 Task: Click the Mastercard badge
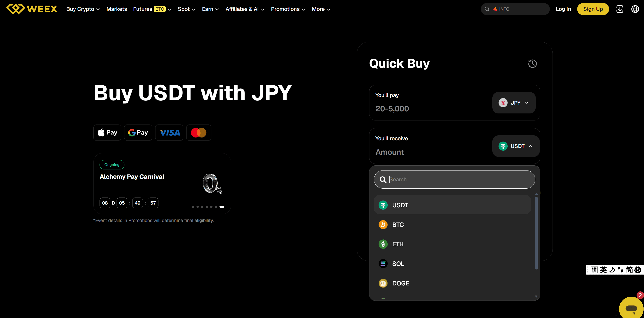tap(199, 133)
